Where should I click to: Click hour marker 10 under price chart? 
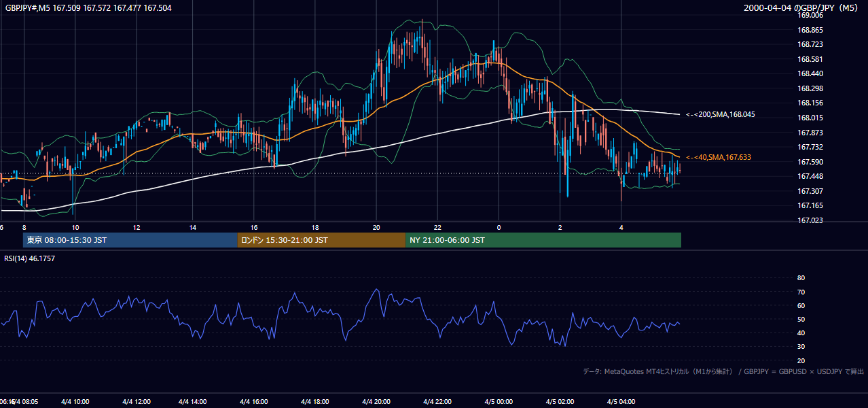point(75,227)
